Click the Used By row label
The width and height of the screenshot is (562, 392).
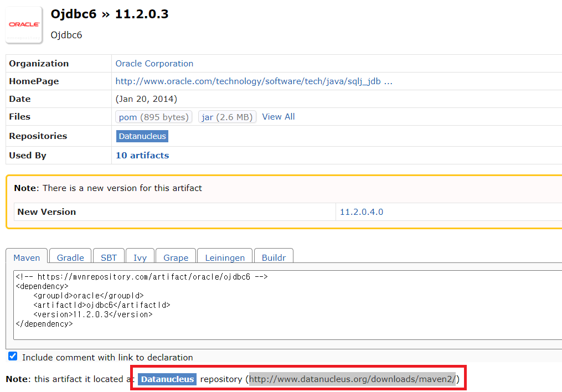(28, 156)
